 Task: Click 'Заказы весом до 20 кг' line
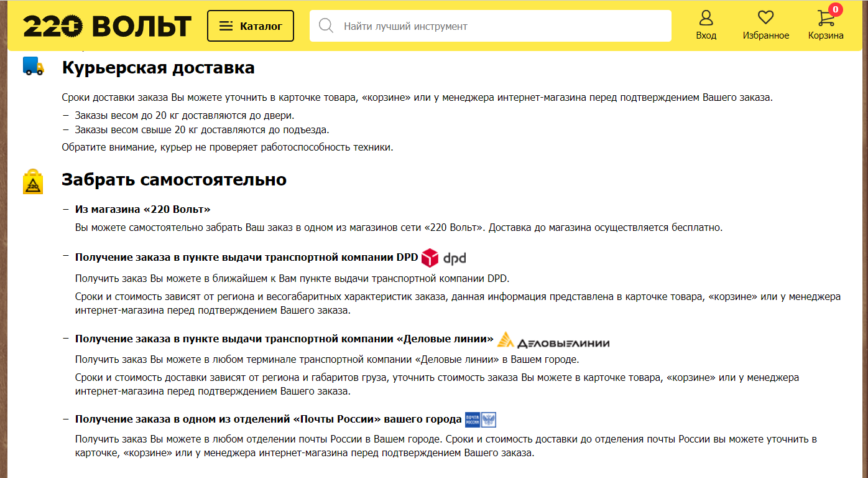(185, 116)
